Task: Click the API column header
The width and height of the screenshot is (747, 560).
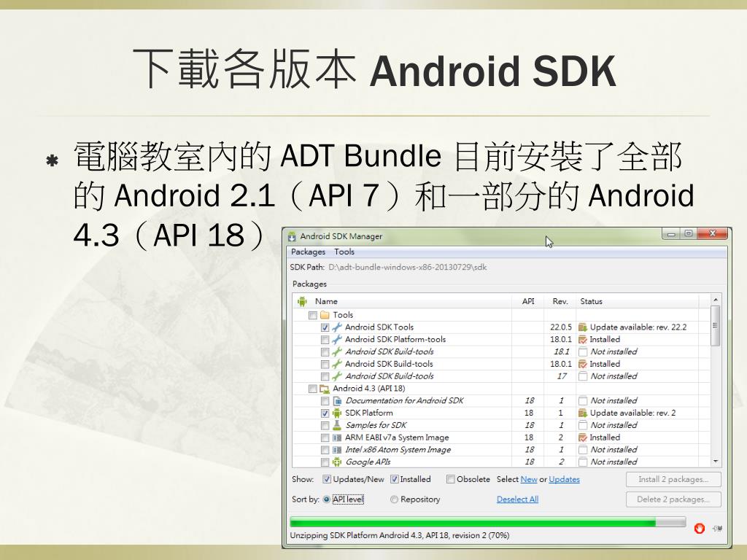Action: point(528,301)
